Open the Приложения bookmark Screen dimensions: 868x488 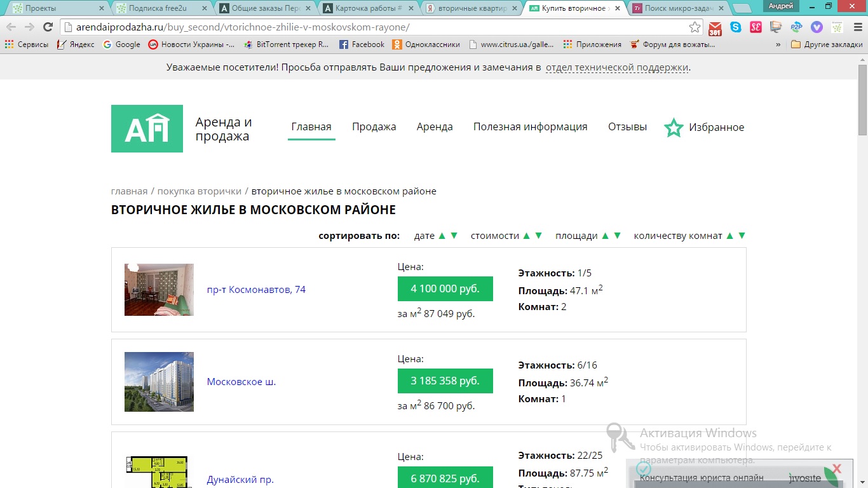tap(592, 44)
